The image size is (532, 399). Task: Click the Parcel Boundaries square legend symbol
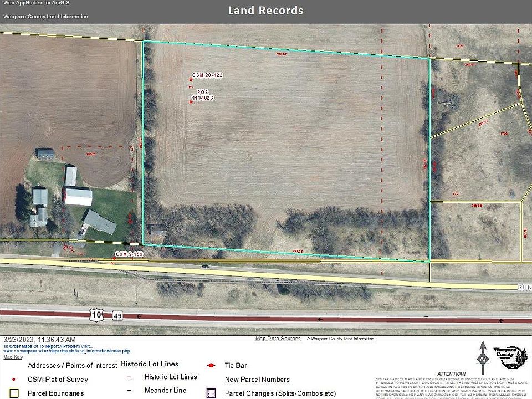pyautogui.click(x=14, y=393)
